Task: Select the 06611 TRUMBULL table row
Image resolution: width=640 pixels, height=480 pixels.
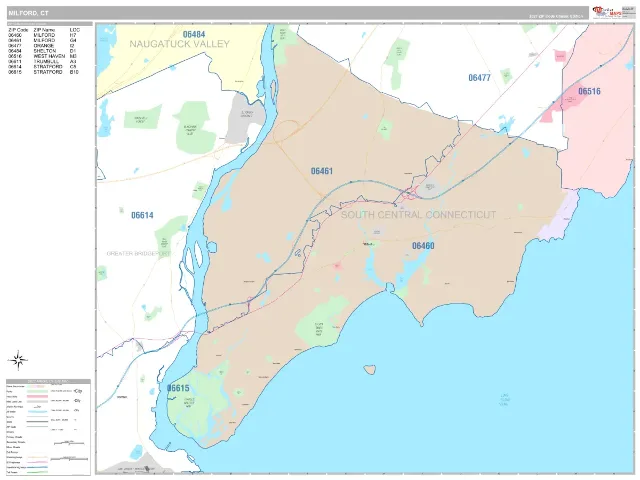Action: coord(42,62)
